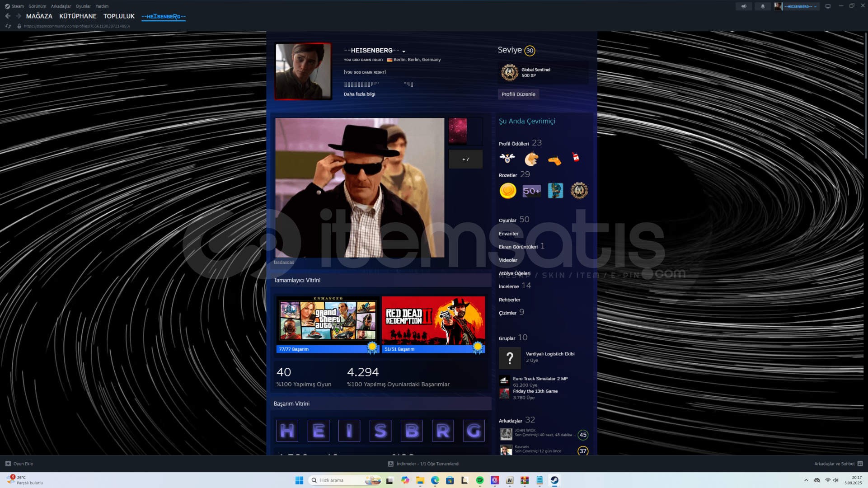Screen dimensions: 868x488
Task: Open the Rehberler link
Action: coord(509,300)
